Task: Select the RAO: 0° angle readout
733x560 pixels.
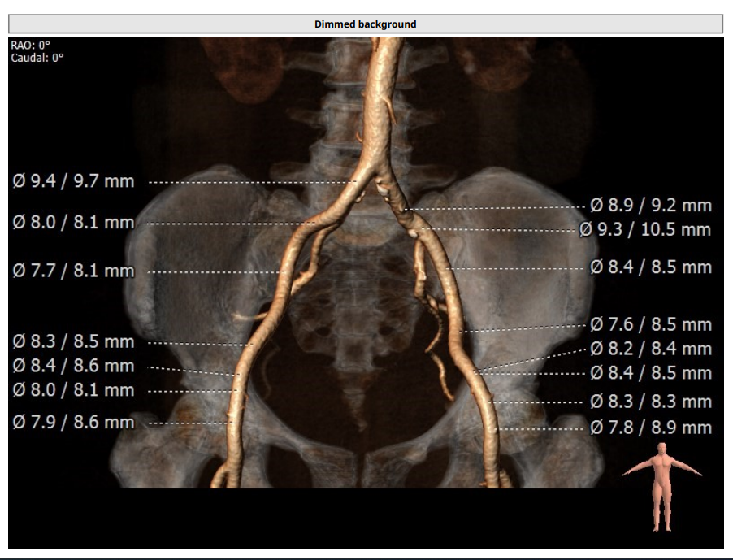Action: click(x=30, y=46)
